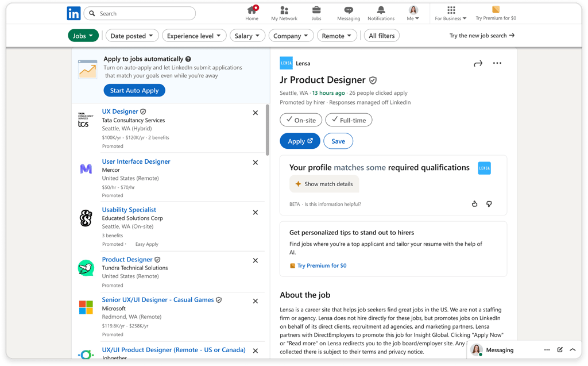Open more options three-dot menu for job
The width and height of the screenshot is (588, 366).
[497, 63]
